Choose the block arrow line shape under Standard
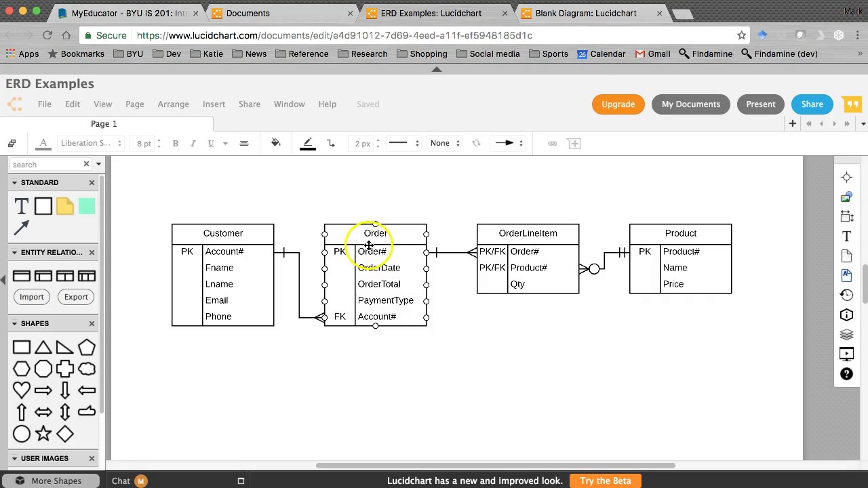Screen dimensions: 868x488 point(21,228)
